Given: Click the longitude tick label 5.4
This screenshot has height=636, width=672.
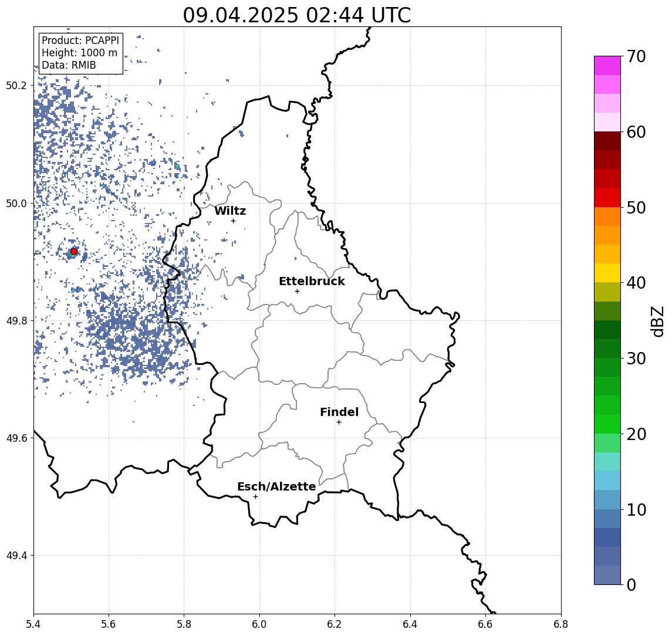Looking at the screenshot, I should (33, 624).
